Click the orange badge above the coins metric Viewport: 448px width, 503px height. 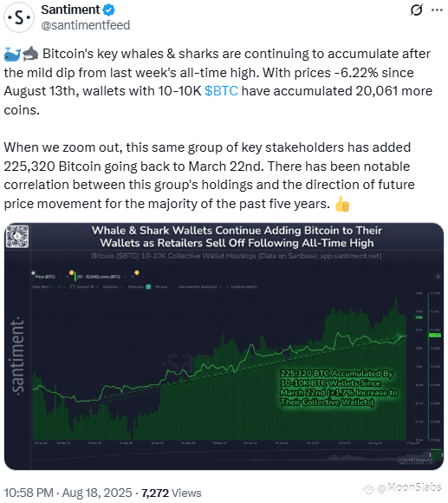71,273
